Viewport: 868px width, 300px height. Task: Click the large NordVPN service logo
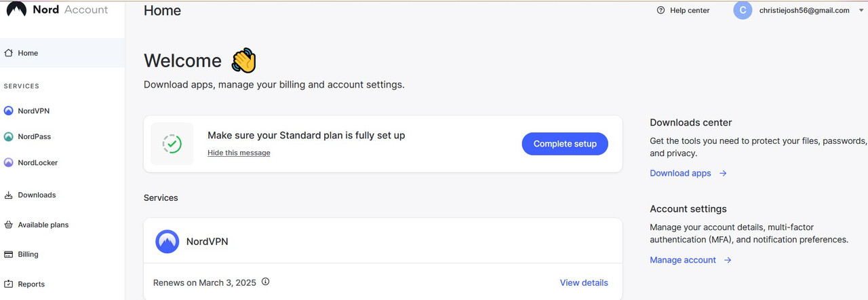click(167, 242)
